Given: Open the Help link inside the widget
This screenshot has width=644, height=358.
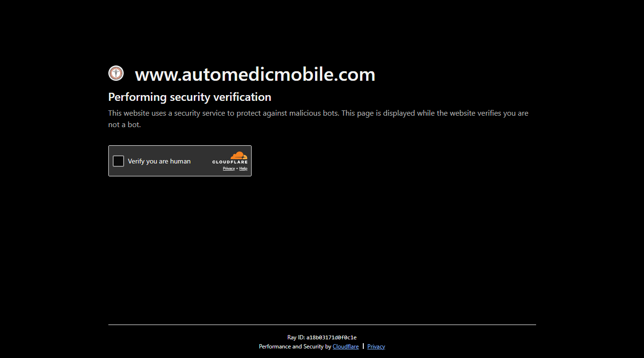Looking at the screenshot, I should pyautogui.click(x=243, y=169).
